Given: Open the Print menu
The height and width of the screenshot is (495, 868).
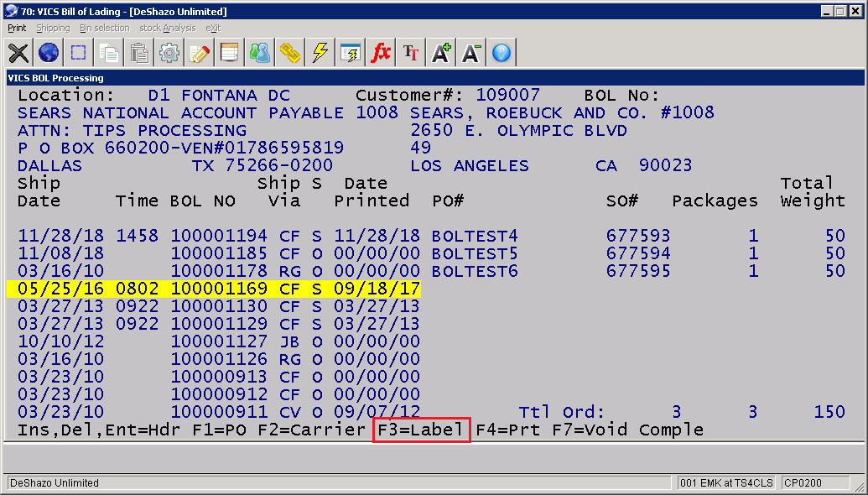Looking at the screenshot, I should [x=17, y=28].
